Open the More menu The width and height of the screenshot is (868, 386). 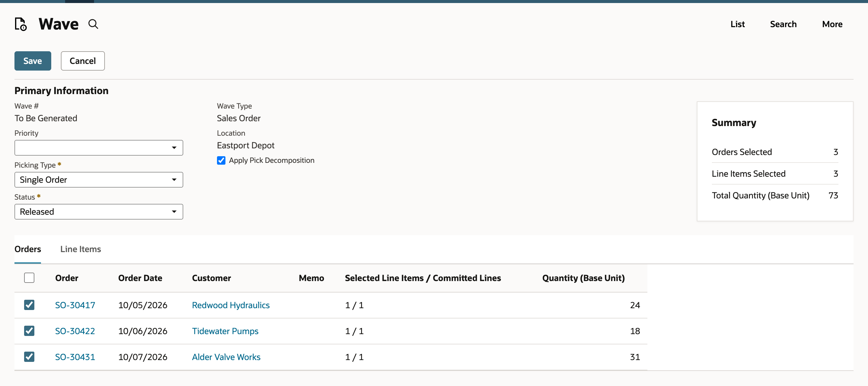(x=832, y=24)
